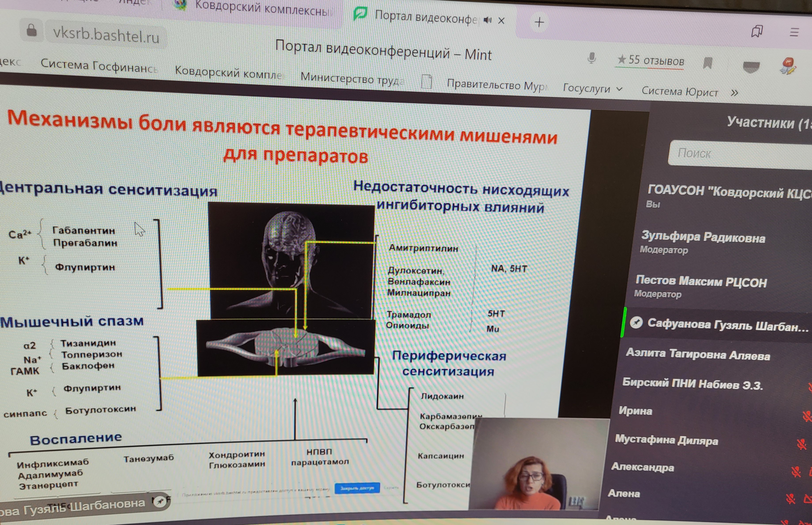This screenshot has height=525, width=812.
Task: Open a new browser tab
Action: pyautogui.click(x=539, y=23)
